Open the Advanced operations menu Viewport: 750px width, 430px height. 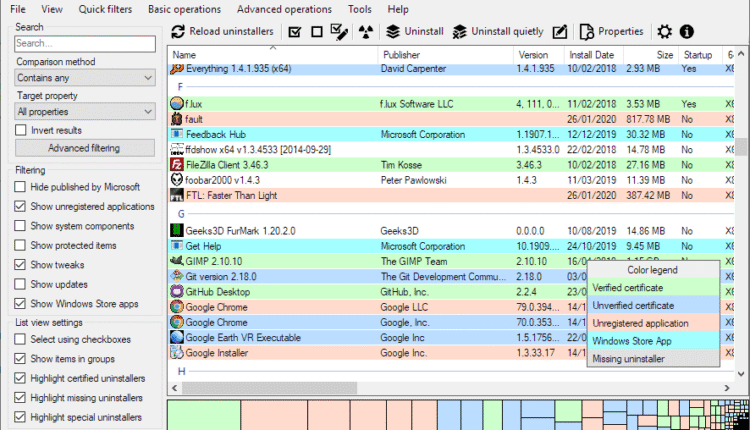284,9
